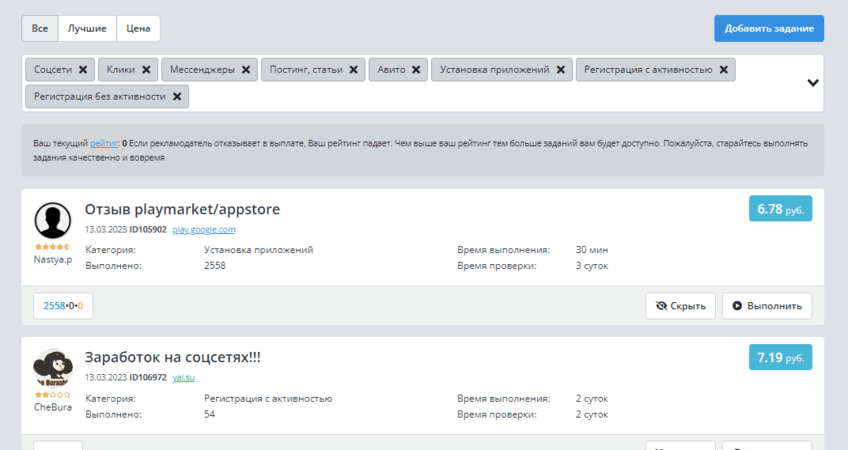Expand the category filter dropdown chevron
The image size is (848, 450).
pyautogui.click(x=813, y=83)
